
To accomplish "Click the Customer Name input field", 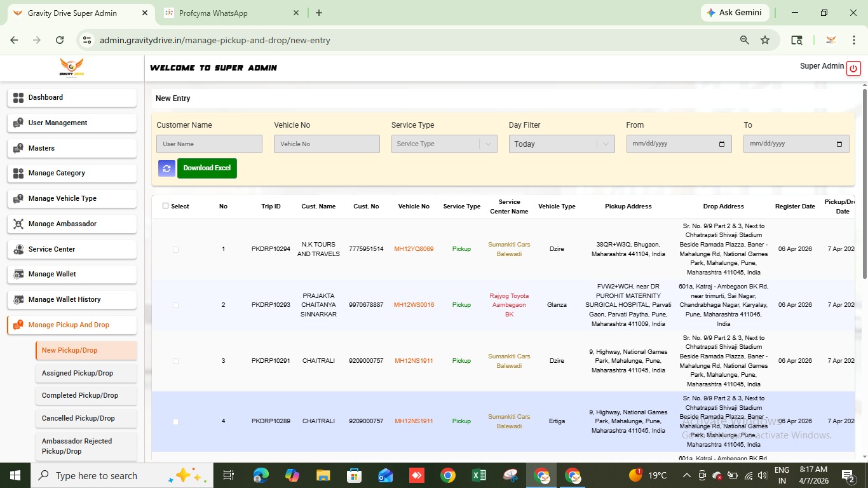I will click(209, 144).
